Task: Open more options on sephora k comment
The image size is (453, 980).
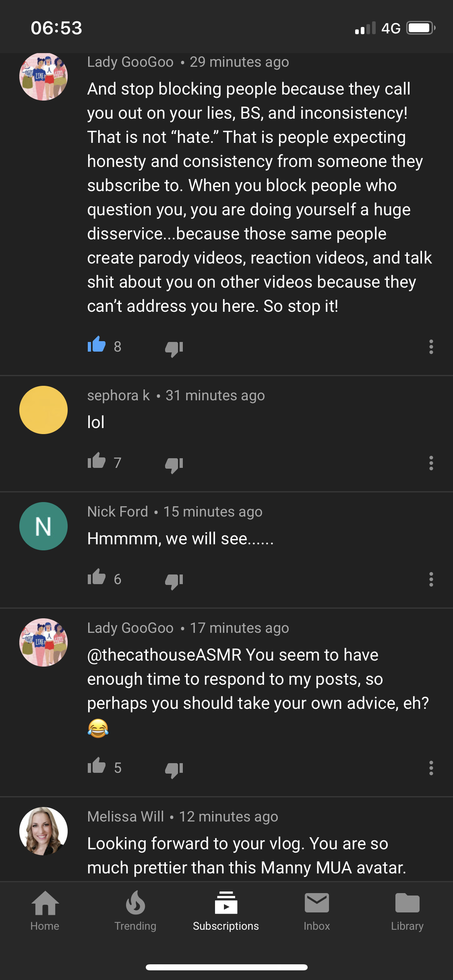Action: pyautogui.click(x=431, y=463)
